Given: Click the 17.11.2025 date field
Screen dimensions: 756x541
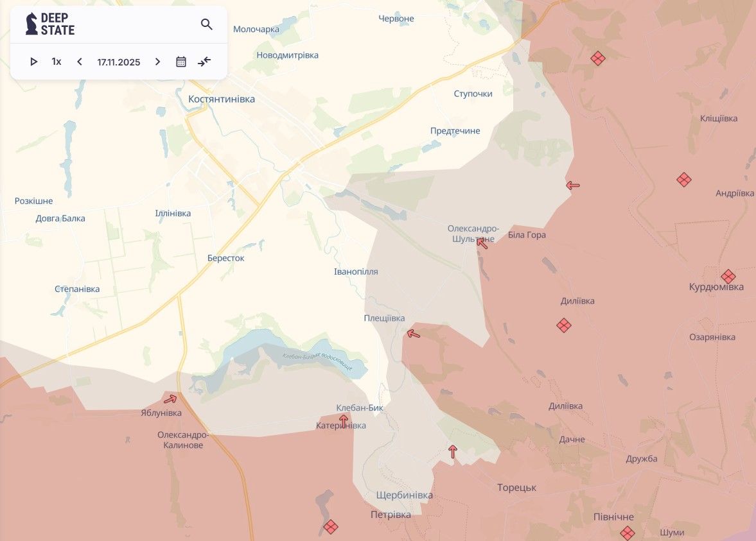Looking at the screenshot, I should pos(119,62).
